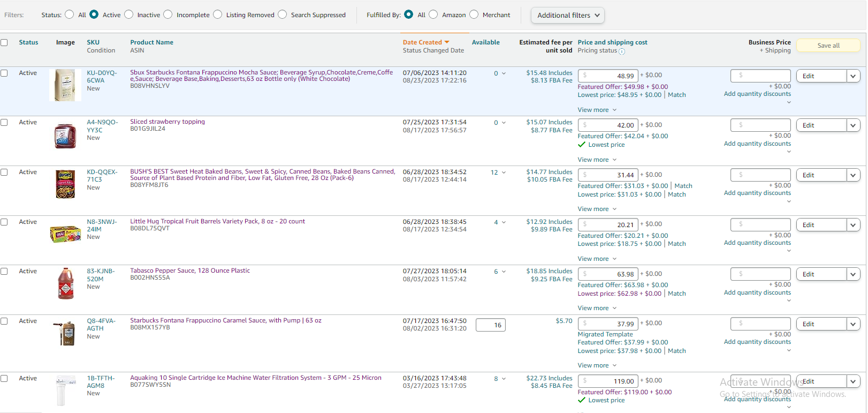Open the Starbucks Mocha Sauce product thumbnail
This screenshot has height=413, width=868.
(x=65, y=85)
